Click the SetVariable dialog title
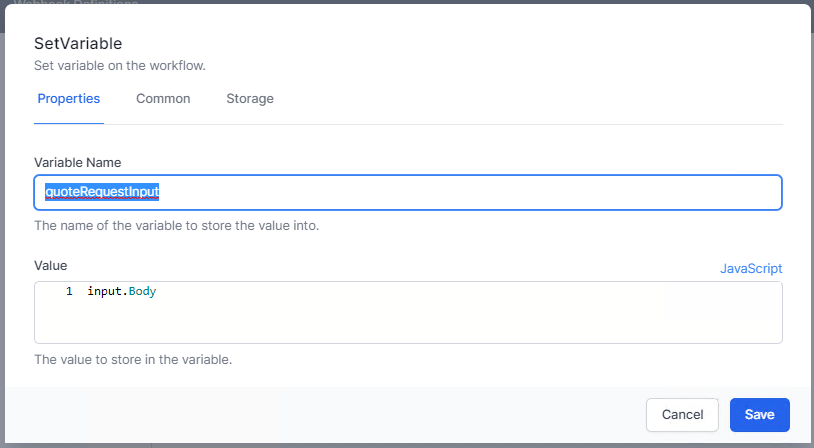The height and width of the screenshot is (448, 814). 78,43
